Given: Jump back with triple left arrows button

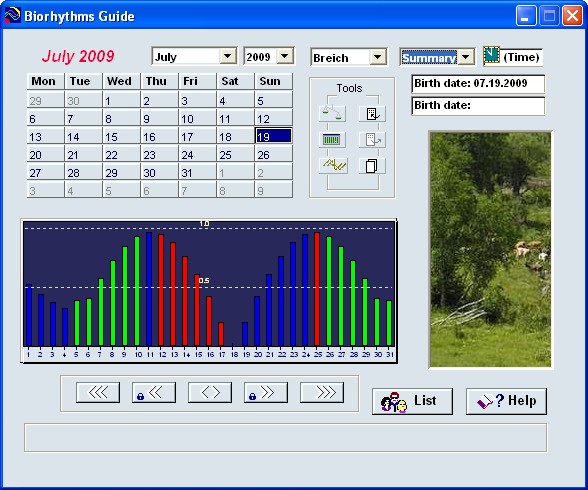Looking at the screenshot, I should pos(98,393).
